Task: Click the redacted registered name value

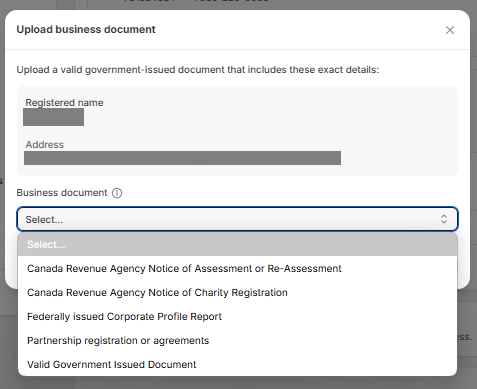Action: tap(53, 117)
